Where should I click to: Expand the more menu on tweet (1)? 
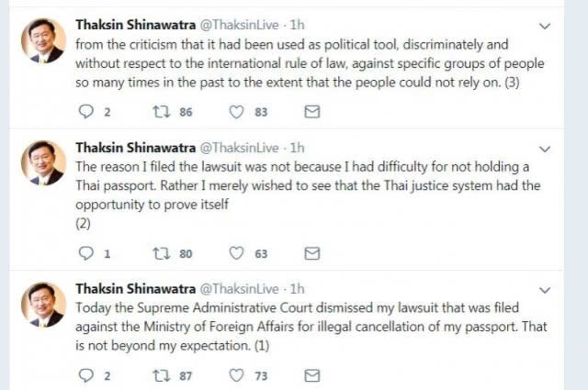pos(545,290)
